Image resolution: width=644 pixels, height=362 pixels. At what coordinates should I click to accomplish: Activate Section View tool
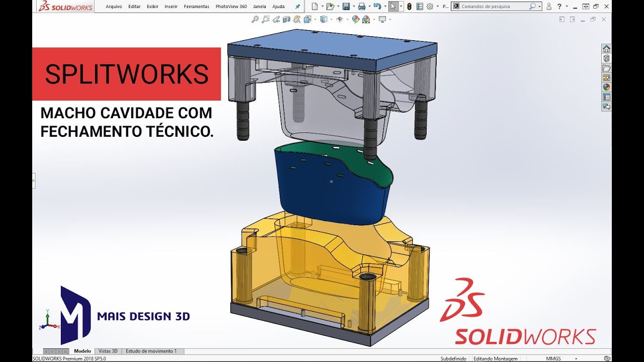point(287,19)
